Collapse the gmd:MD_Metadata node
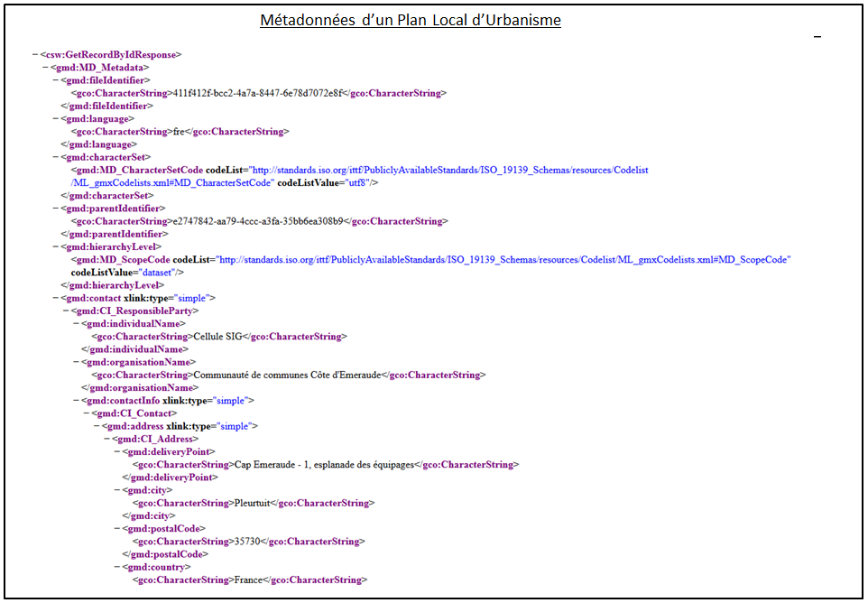The height and width of the screenshot is (603, 868). [x=44, y=68]
